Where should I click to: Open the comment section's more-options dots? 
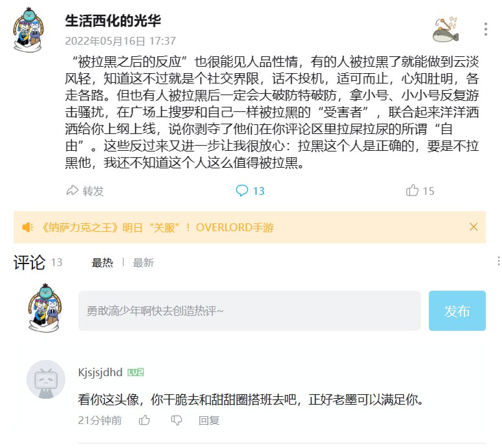coord(499,261)
